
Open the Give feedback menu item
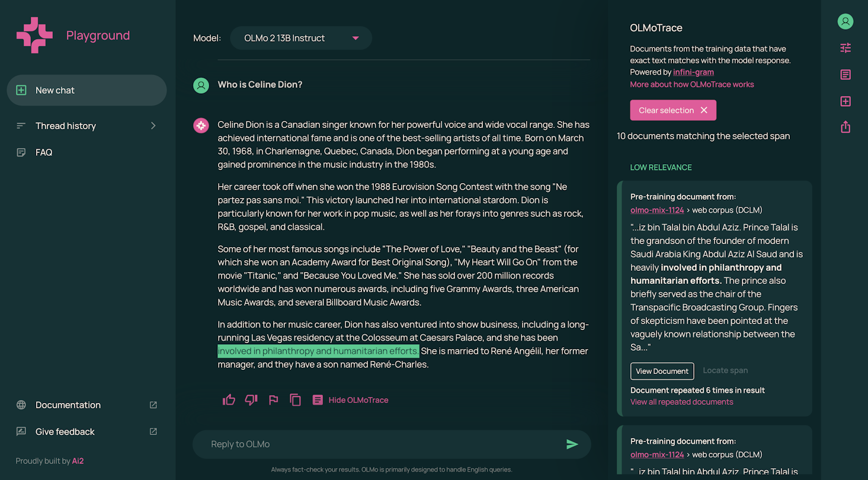87,431
